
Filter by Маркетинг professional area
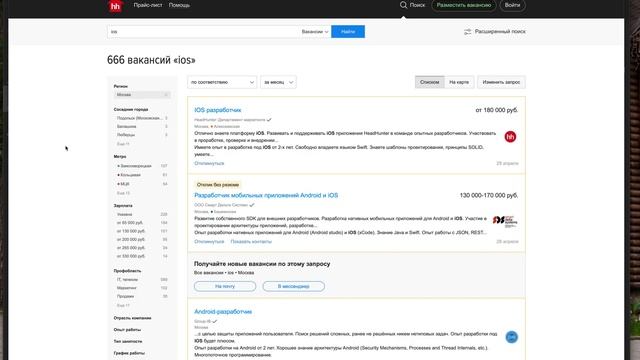tap(127, 288)
